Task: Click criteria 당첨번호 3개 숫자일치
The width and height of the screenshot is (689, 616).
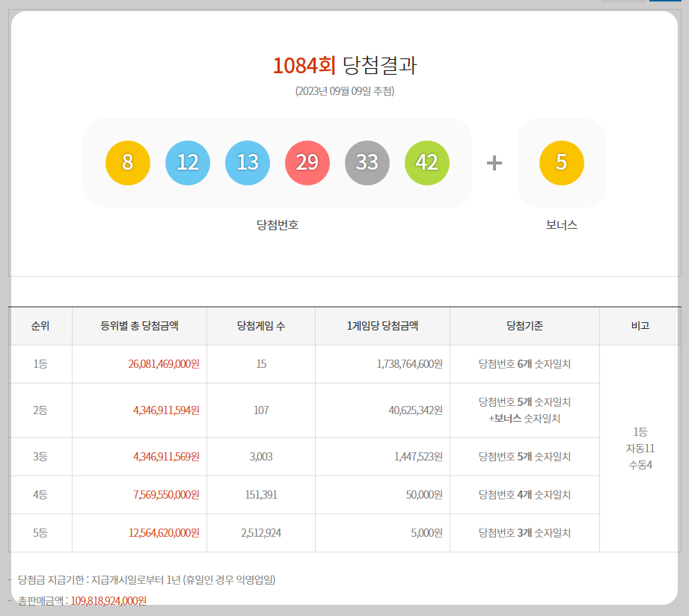Action: coord(524,533)
